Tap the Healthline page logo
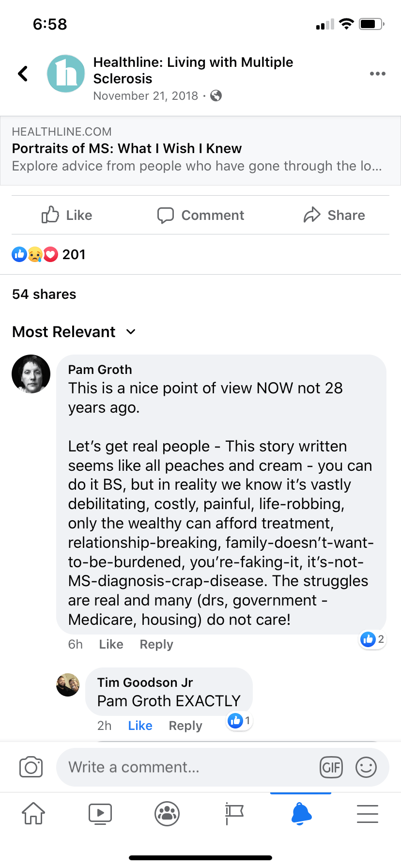Image resolution: width=401 pixels, height=868 pixels. click(x=66, y=74)
